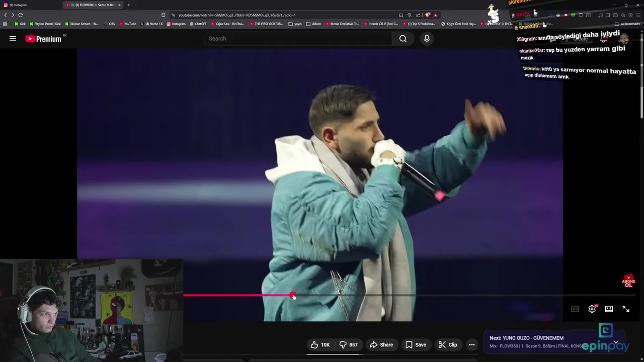Click the share page icon in address bar
Image resolution: width=644 pixels, height=362 pixels.
418,15
